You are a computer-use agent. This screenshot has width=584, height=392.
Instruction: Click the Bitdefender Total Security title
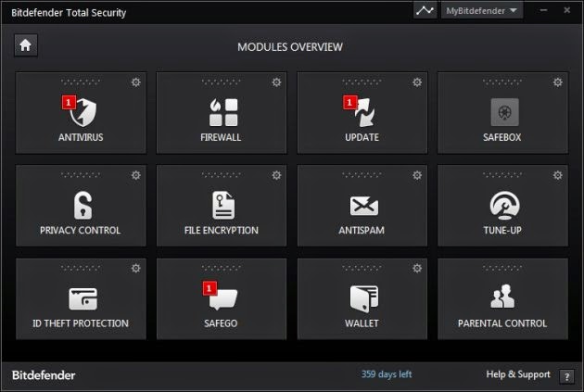(69, 13)
